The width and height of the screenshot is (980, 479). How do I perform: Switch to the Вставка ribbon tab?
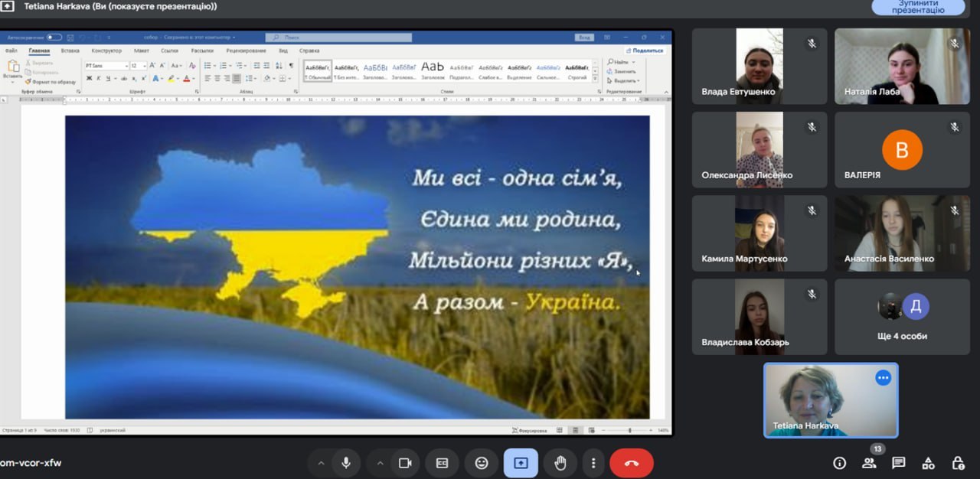pos(70,51)
